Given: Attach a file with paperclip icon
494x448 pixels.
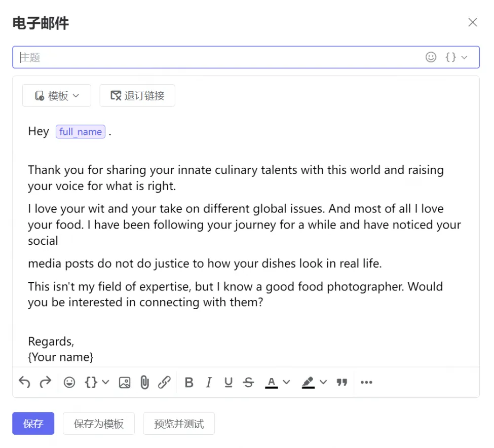Looking at the screenshot, I should [144, 382].
